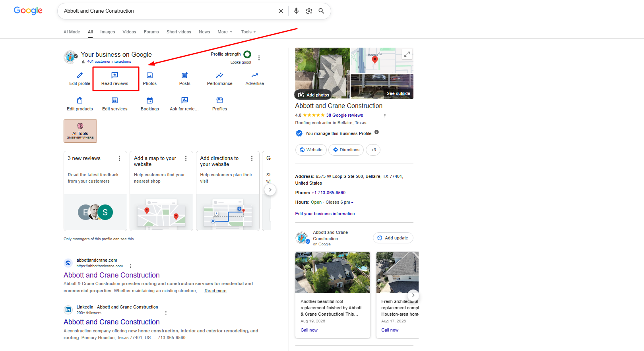Image resolution: width=644 pixels, height=351 pixels.
Task: Click Edit your business information link
Action: click(325, 214)
